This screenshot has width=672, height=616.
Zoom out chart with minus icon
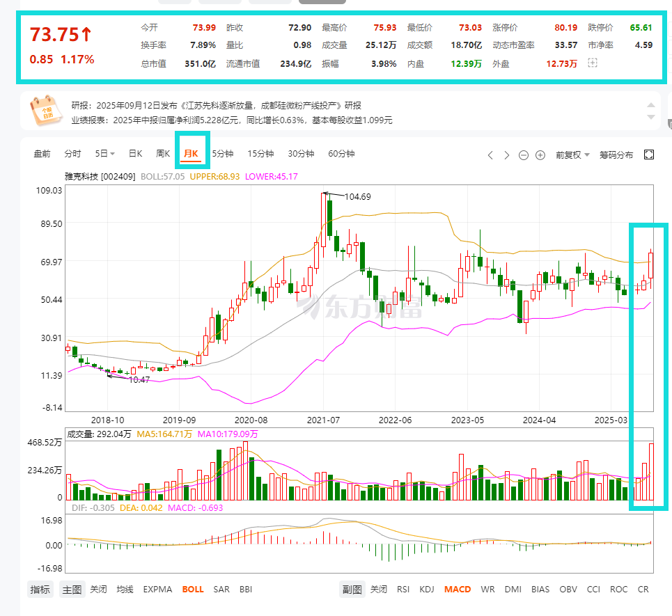(x=523, y=155)
